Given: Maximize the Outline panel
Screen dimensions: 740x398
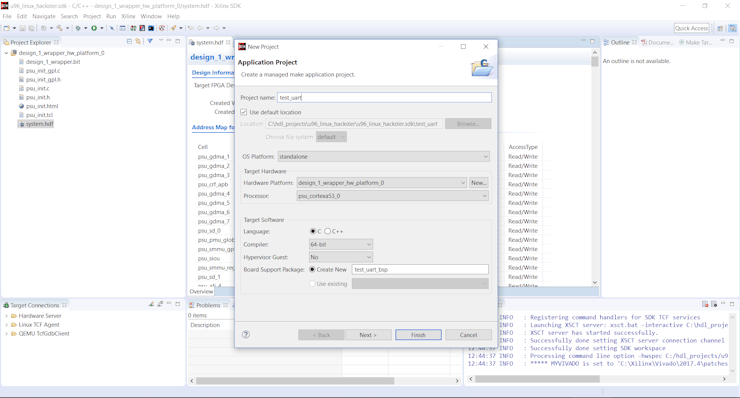Looking at the screenshot, I should (x=732, y=42).
